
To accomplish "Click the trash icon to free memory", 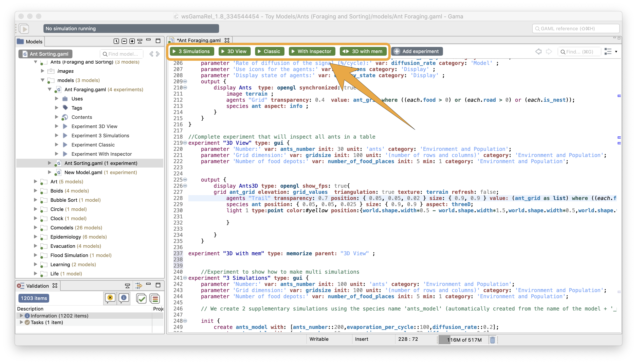I will click(x=492, y=340).
